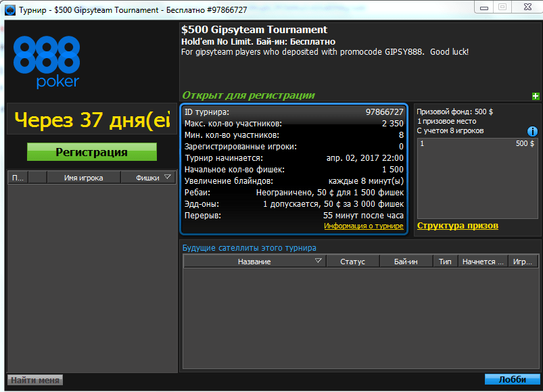Click the Тип column header
This screenshot has width=543, height=392.
pyautogui.click(x=446, y=262)
